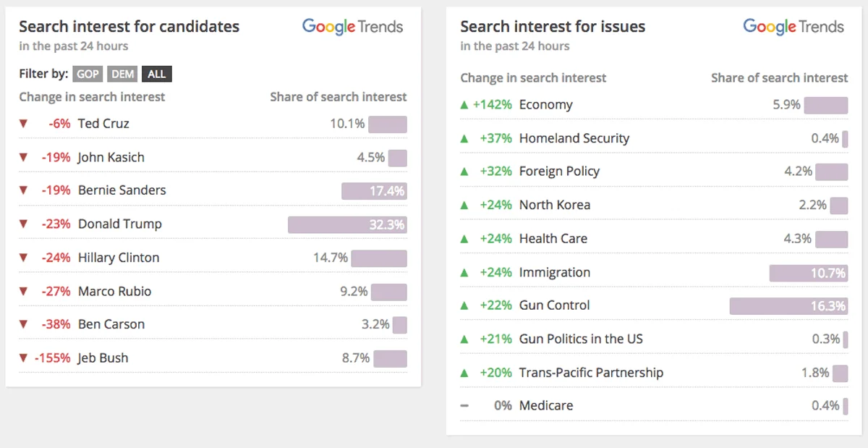Click the dash icon next to Medicare

[464, 406]
